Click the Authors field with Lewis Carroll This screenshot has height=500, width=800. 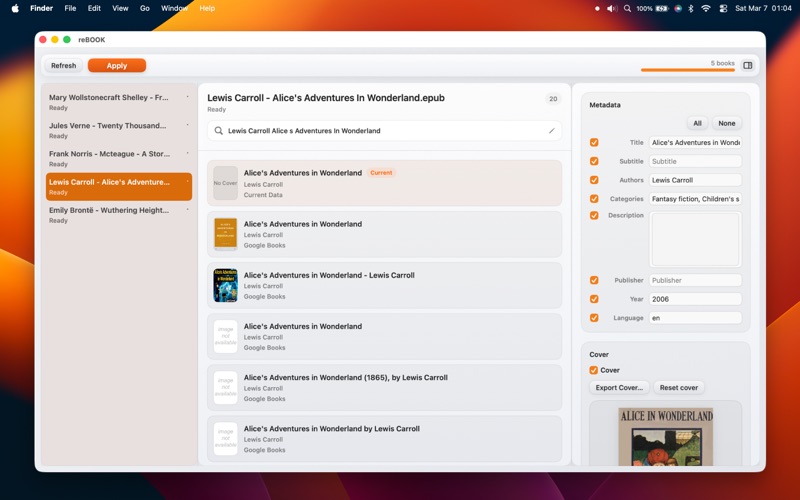click(x=695, y=180)
